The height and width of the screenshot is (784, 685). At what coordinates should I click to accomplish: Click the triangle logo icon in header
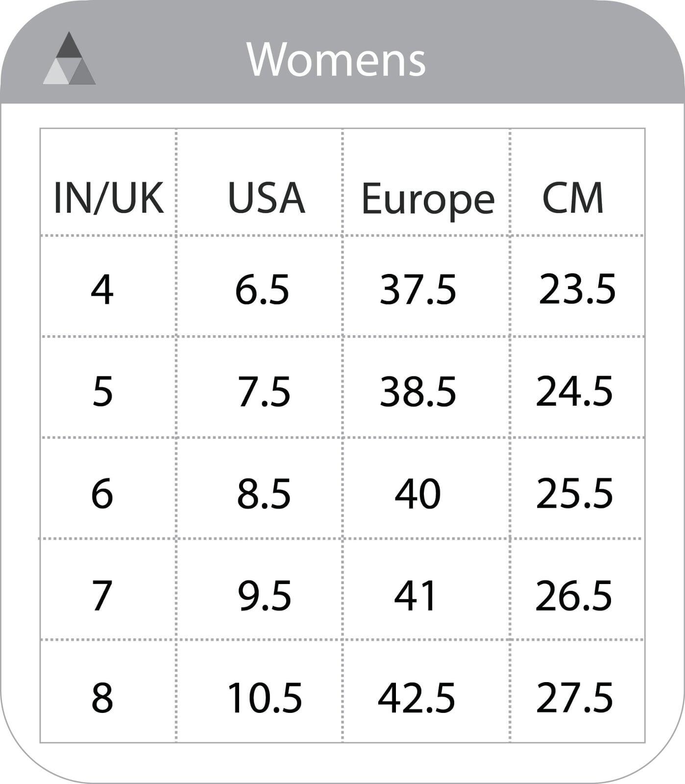(69, 58)
